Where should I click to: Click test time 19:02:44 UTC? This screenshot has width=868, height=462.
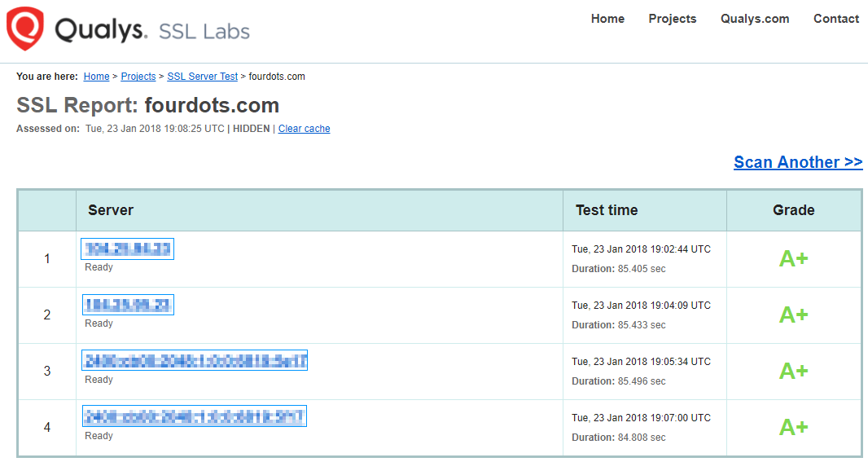coord(641,249)
